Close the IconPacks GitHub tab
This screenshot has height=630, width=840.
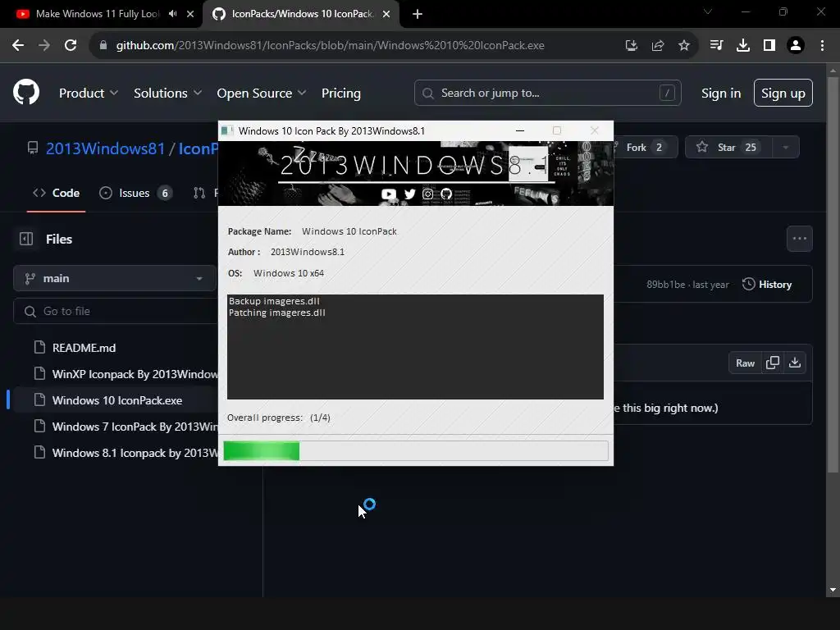coord(386,14)
